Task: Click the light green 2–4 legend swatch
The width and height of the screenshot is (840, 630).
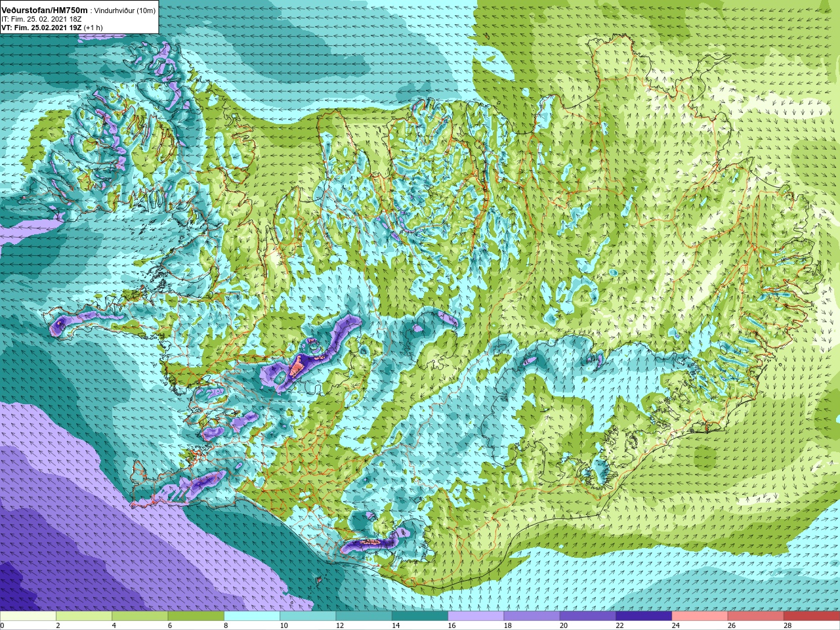Action: coord(84,616)
